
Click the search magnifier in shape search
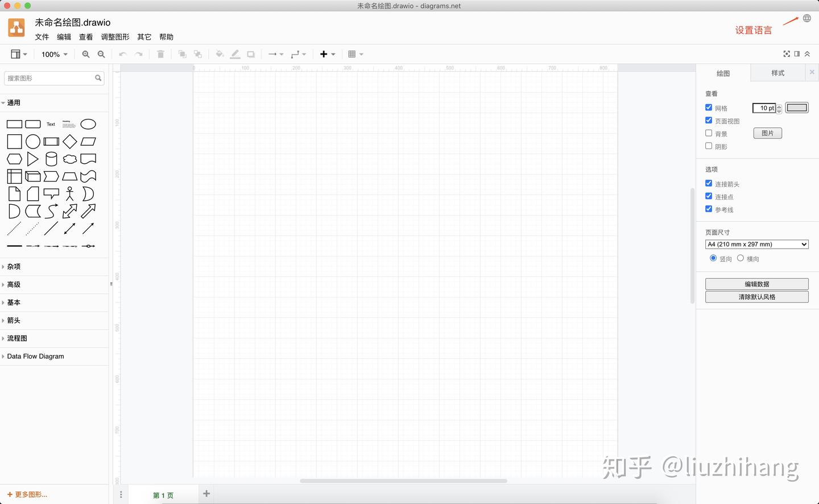[98, 78]
